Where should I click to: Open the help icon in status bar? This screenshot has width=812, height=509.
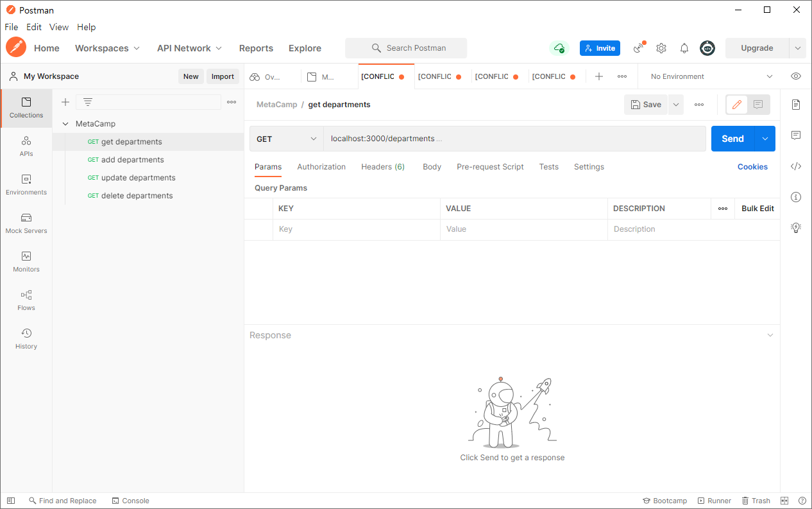(802, 501)
